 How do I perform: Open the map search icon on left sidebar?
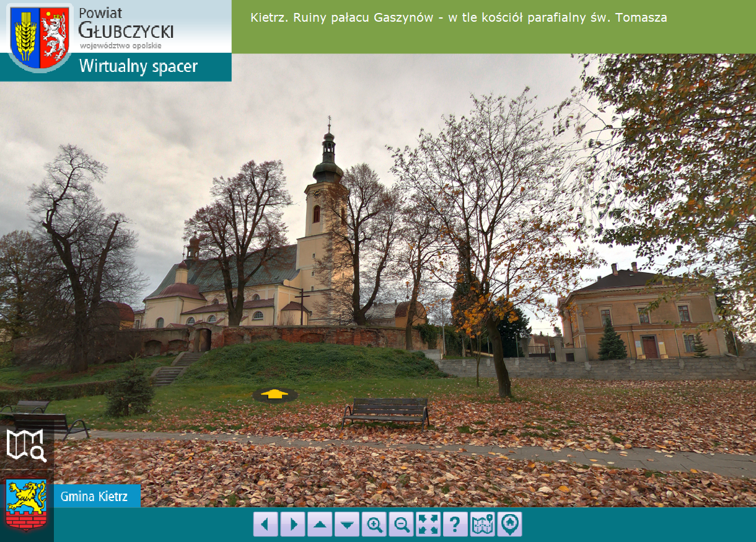(x=26, y=446)
